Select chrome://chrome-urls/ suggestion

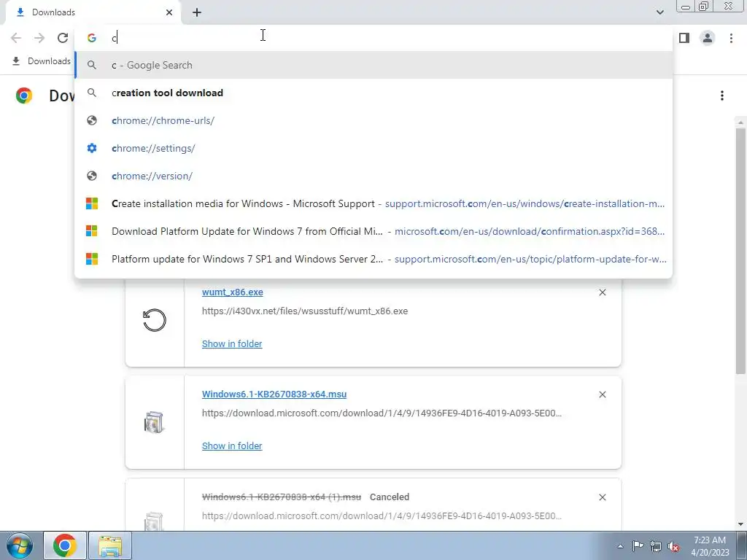point(373,120)
